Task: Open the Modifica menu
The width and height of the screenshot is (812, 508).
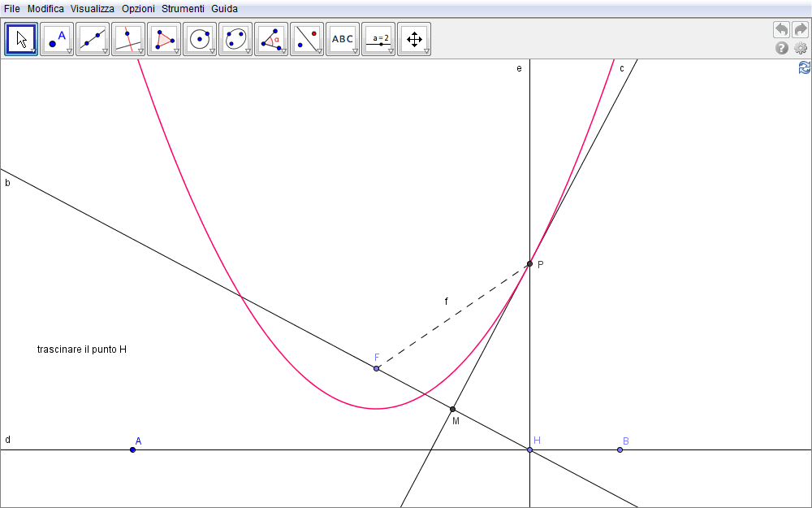Action: point(45,8)
